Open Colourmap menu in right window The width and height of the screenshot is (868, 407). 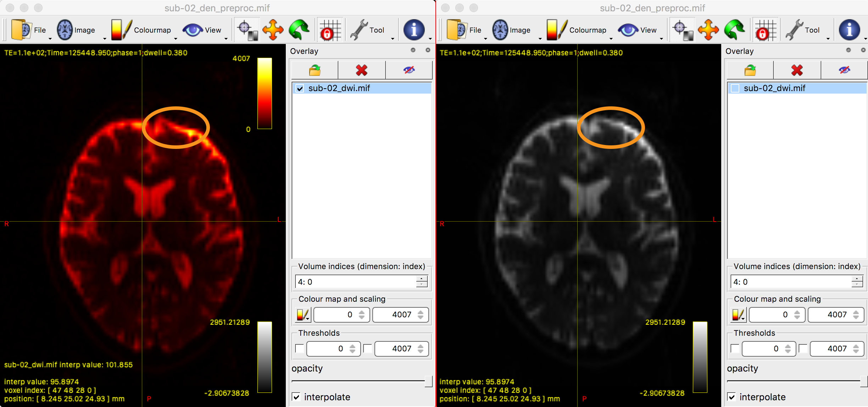pos(579,30)
